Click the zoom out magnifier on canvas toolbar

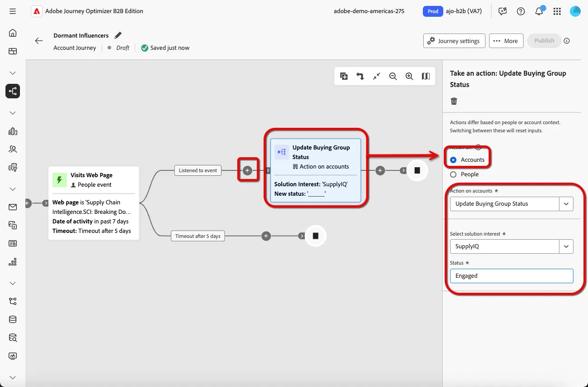pos(393,77)
